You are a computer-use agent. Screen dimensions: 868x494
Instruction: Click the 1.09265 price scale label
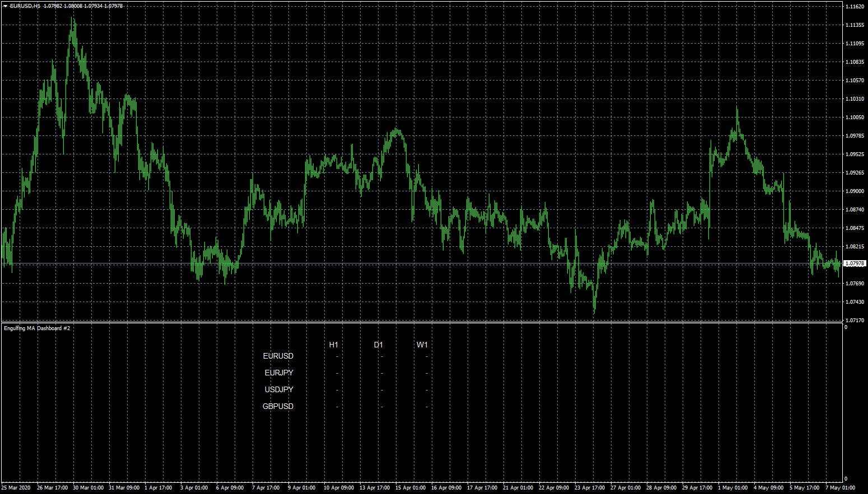click(855, 173)
